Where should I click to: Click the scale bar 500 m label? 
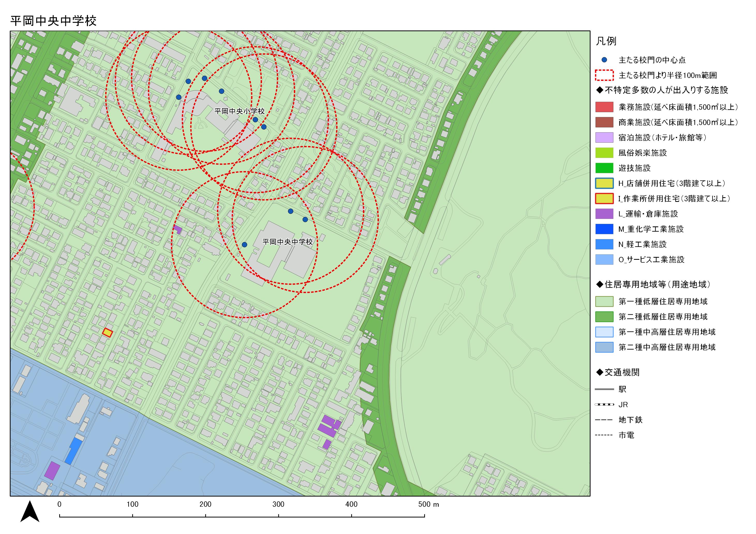[x=428, y=504]
